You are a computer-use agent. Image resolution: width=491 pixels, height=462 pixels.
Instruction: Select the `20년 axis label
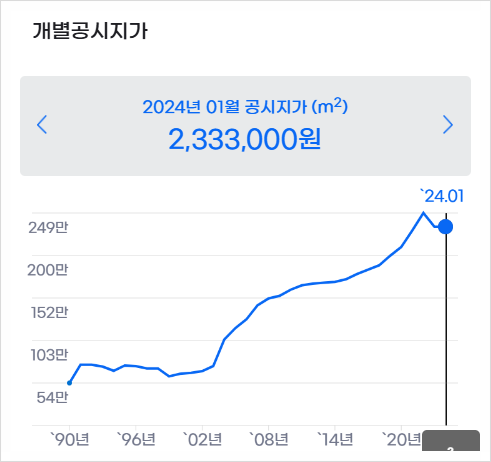pos(401,440)
